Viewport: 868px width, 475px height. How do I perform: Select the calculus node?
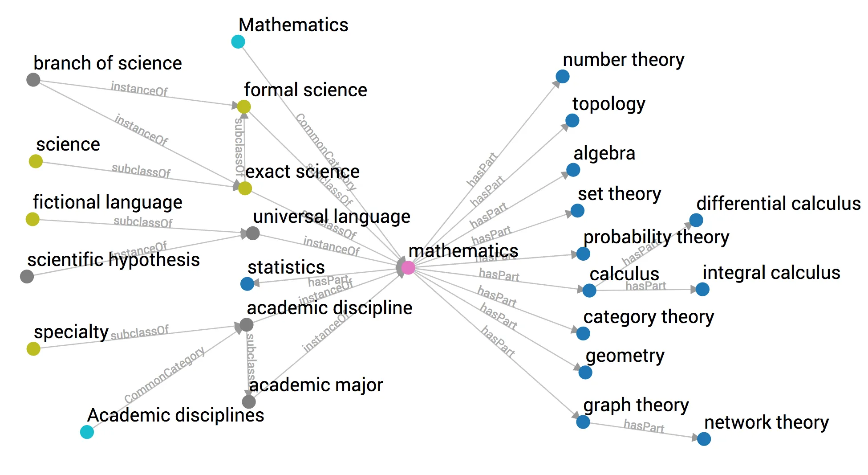589,291
